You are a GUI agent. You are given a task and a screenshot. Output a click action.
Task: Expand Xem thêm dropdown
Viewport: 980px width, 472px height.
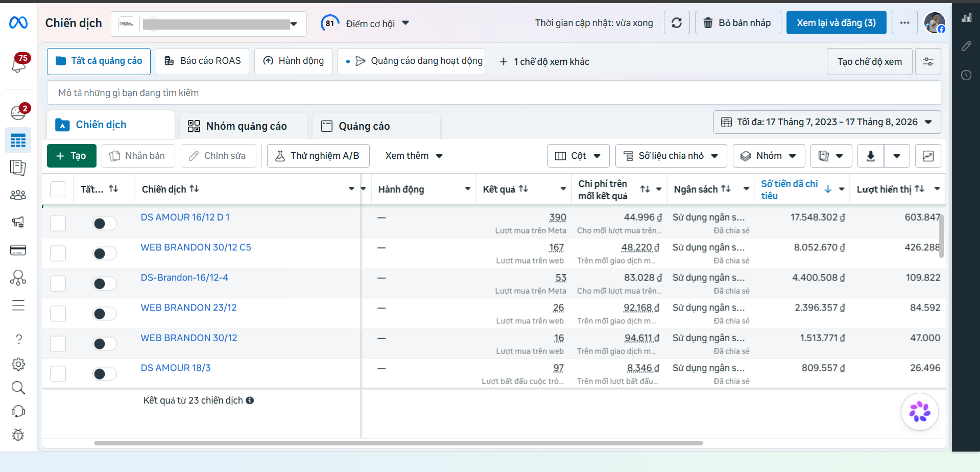414,156
